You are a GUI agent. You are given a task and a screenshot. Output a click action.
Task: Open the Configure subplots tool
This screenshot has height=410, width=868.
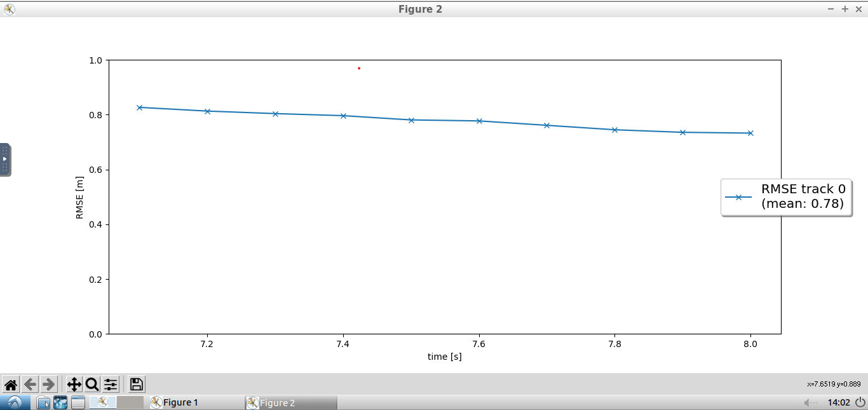111,384
